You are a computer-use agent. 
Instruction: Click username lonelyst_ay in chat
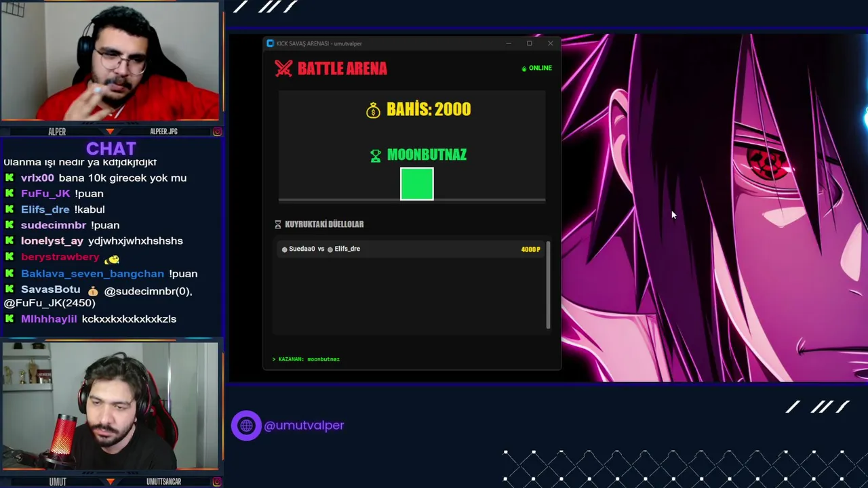point(52,241)
